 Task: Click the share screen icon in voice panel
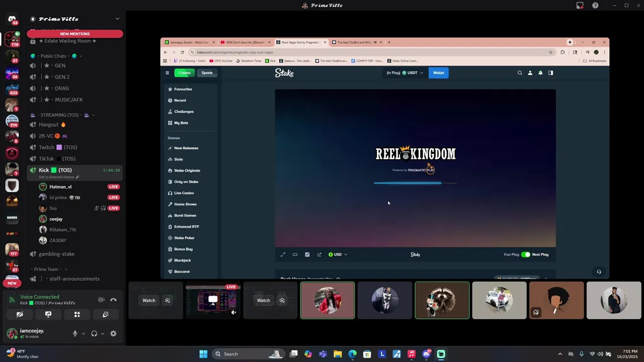pyautogui.click(x=48, y=314)
